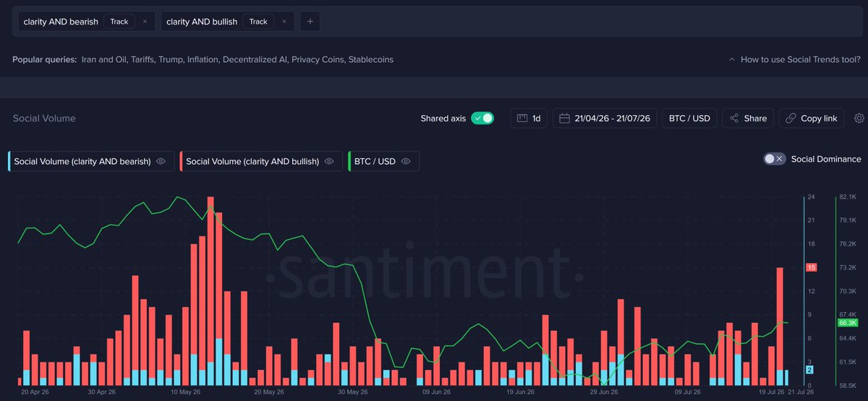The image size is (868, 401).
Task: Open chart settings gear icon
Action: click(x=859, y=118)
